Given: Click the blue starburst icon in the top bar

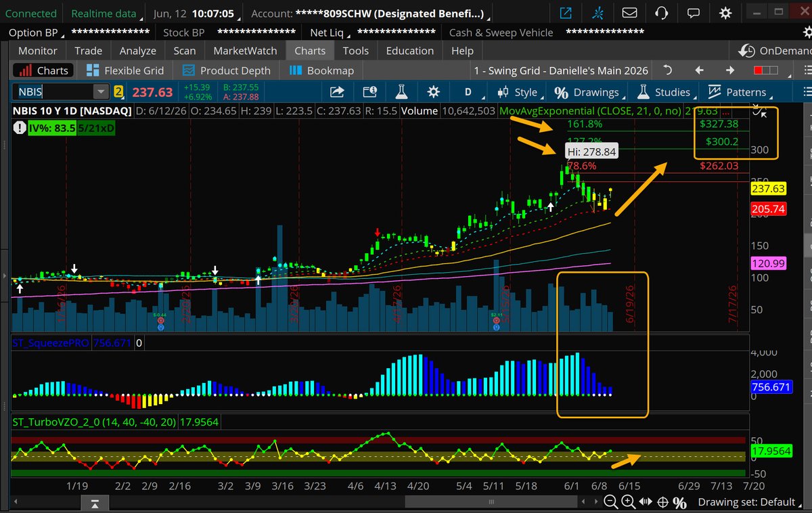Looking at the screenshot, I should click(x=597, y=13).
